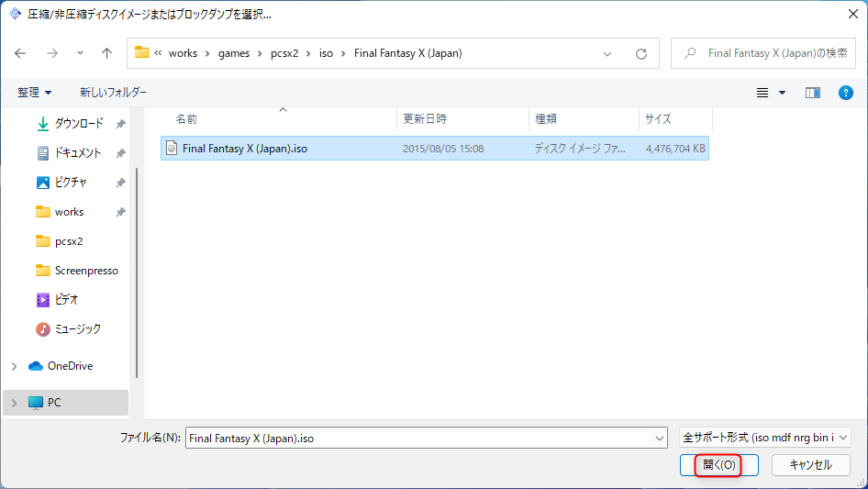Focus the Final Fantasy X (Japan) search box

[x=763, y=53]
